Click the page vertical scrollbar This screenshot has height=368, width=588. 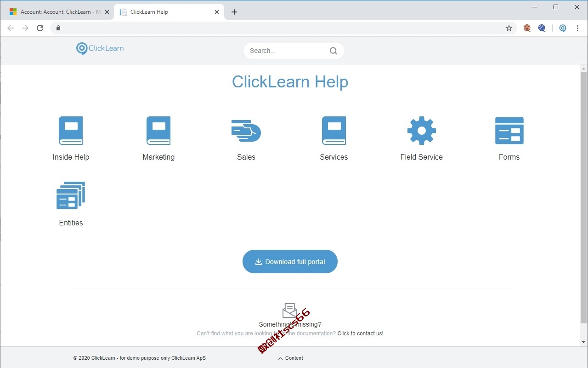(584, 198)
